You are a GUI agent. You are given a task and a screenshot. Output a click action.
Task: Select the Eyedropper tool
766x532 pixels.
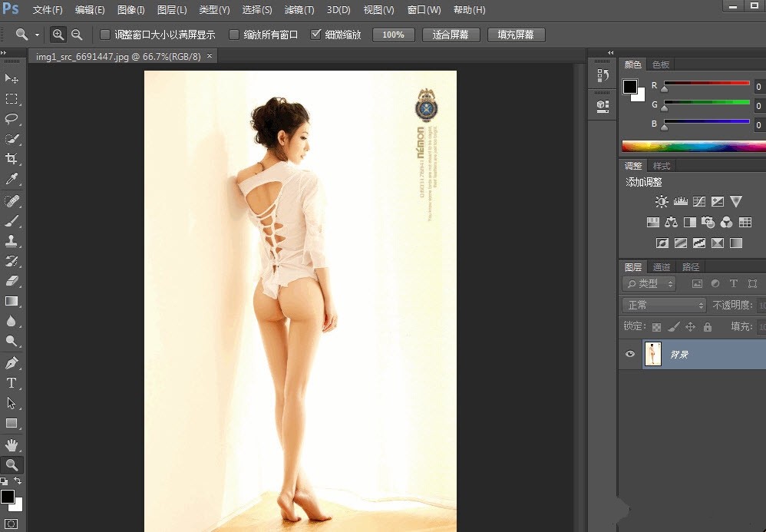pos(12,178)
